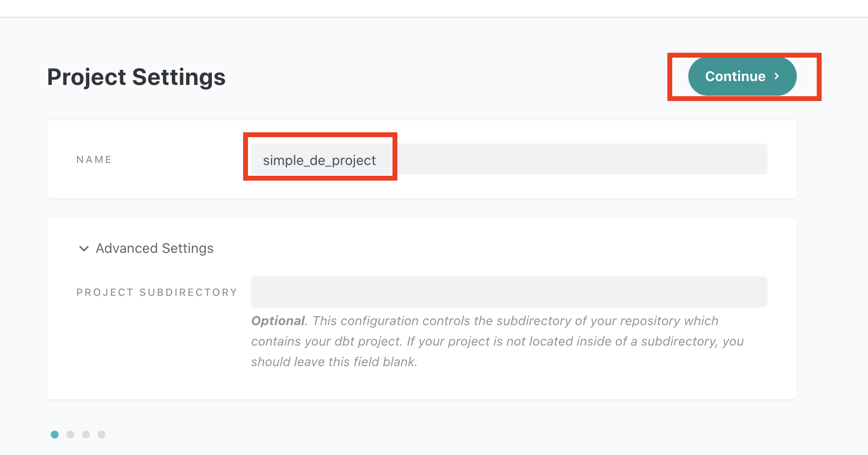868x455 pixels.
Task: Select the first teal step dot
Action: click(x=55, y=434)
